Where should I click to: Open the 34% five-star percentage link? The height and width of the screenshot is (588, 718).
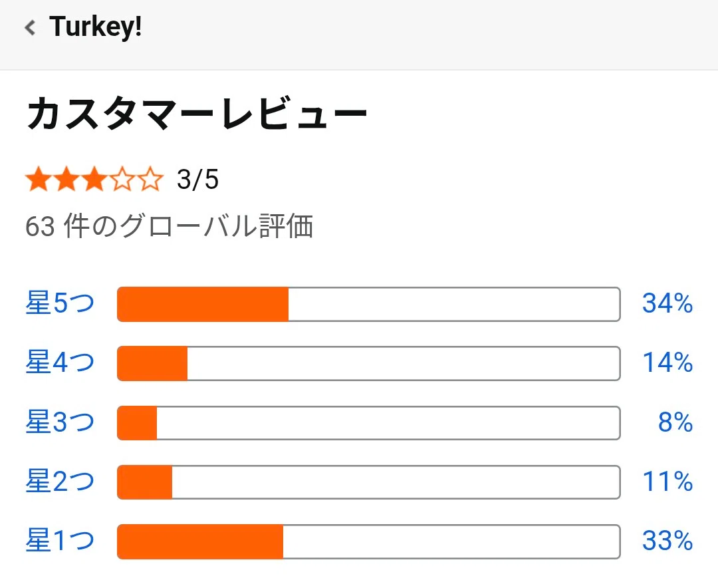click(667, 304)
